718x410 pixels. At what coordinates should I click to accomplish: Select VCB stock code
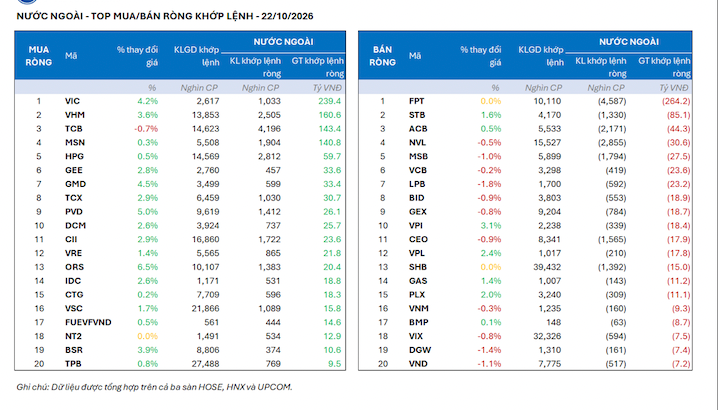418,170
